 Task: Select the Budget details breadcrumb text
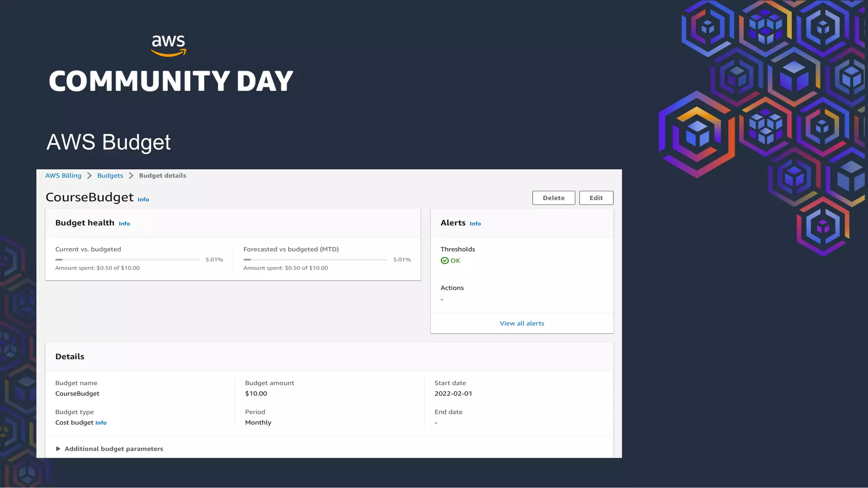(x=162, y=175)
